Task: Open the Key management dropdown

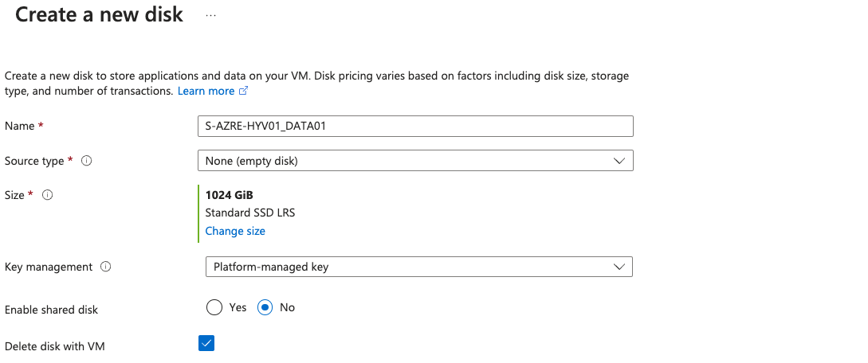Action: pos(418,267)
